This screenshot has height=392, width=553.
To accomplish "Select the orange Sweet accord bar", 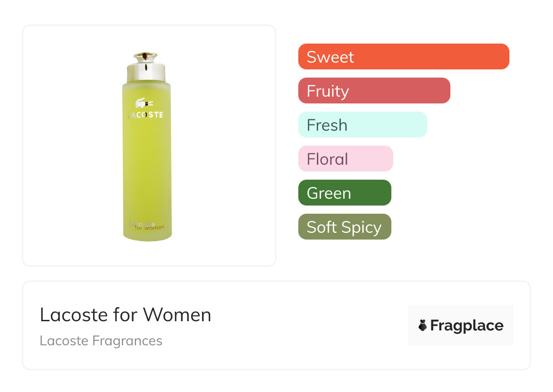I will [x=403, y=57].
